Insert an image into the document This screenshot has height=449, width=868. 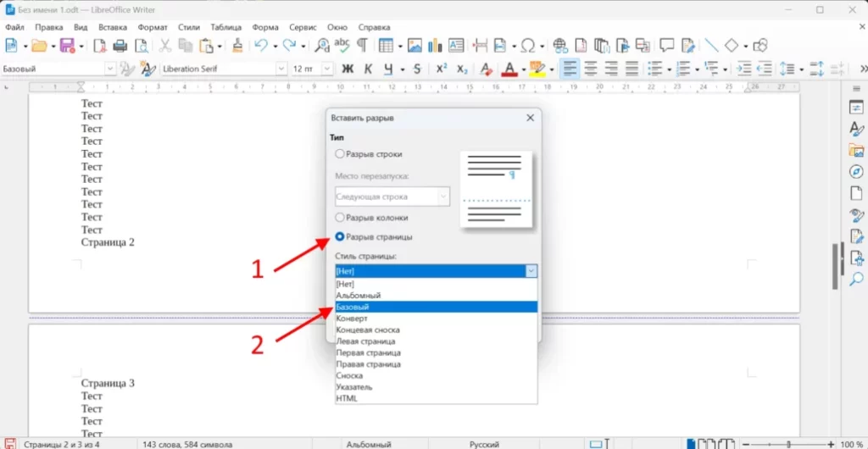(415, 46)
